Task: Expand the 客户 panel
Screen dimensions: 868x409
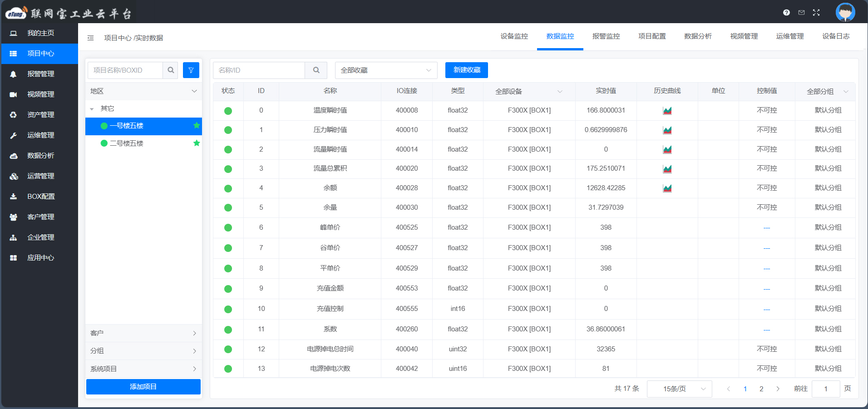Action: tap(143, 333)
